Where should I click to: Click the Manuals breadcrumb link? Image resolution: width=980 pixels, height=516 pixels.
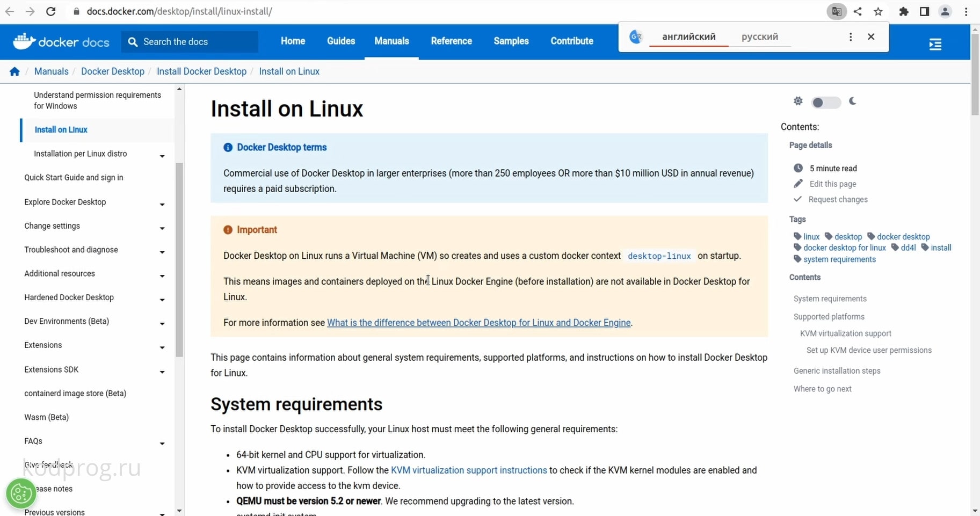[52, 71]
